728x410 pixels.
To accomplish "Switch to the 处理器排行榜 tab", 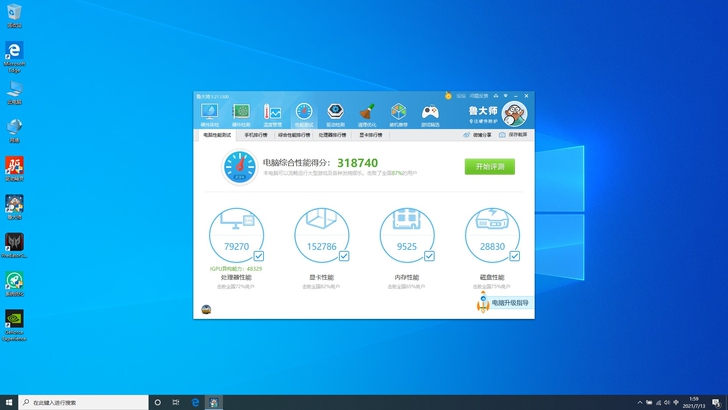I will coord(332,135).
